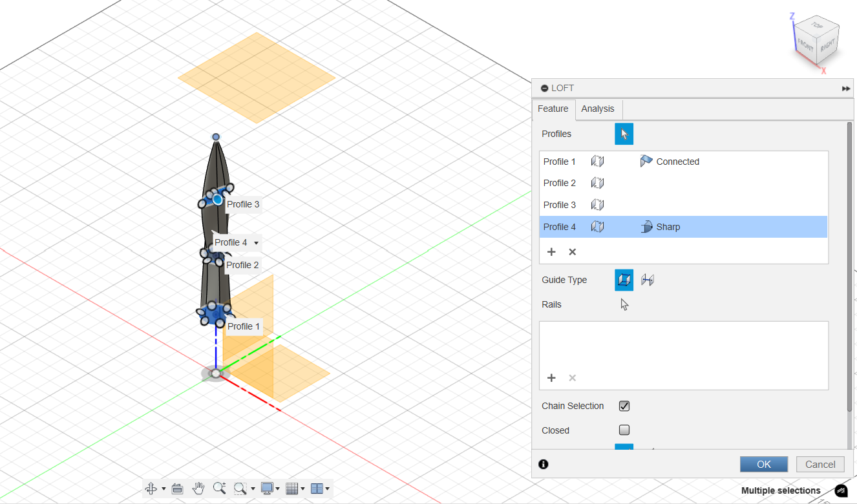This screenshot has height=504, width=857.
Task: Toggle the Chain Selection checkbox
Action: 624,406
